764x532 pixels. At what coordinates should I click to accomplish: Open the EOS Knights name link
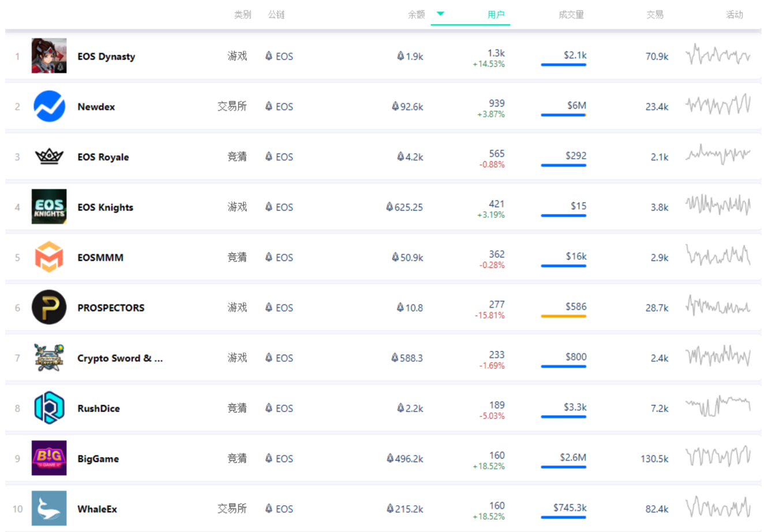point(105,207)
